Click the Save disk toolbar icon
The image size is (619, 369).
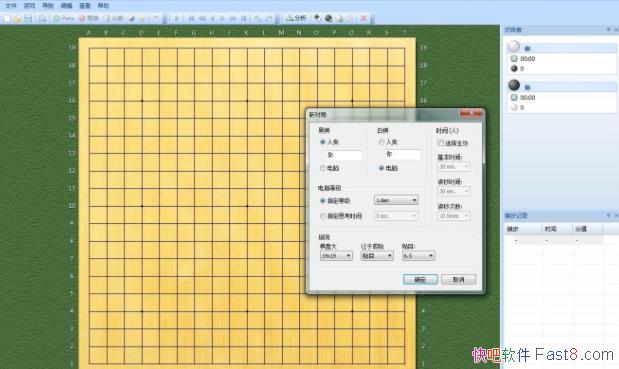[28, 19]
